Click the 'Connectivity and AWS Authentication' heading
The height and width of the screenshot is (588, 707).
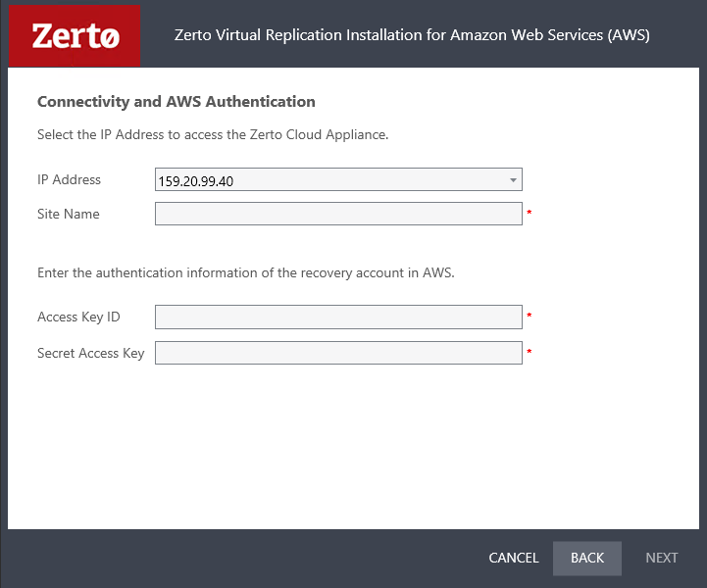click(177, 102)
